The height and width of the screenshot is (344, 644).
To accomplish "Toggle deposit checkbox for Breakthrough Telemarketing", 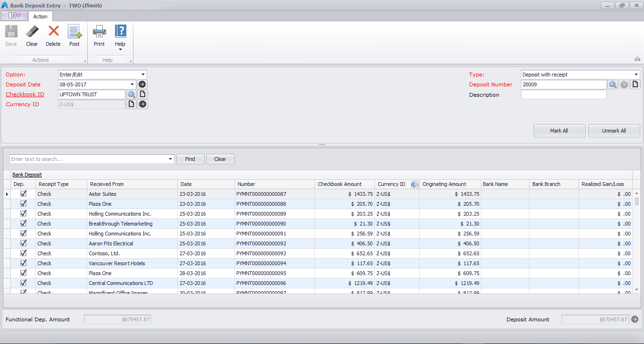I will [x=23, y=223].
